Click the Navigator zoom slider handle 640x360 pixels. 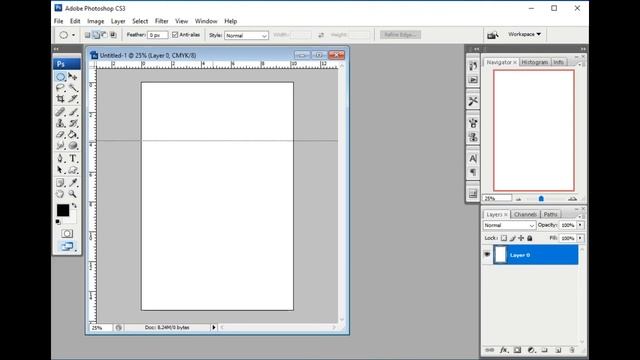[x=541, y=199]
